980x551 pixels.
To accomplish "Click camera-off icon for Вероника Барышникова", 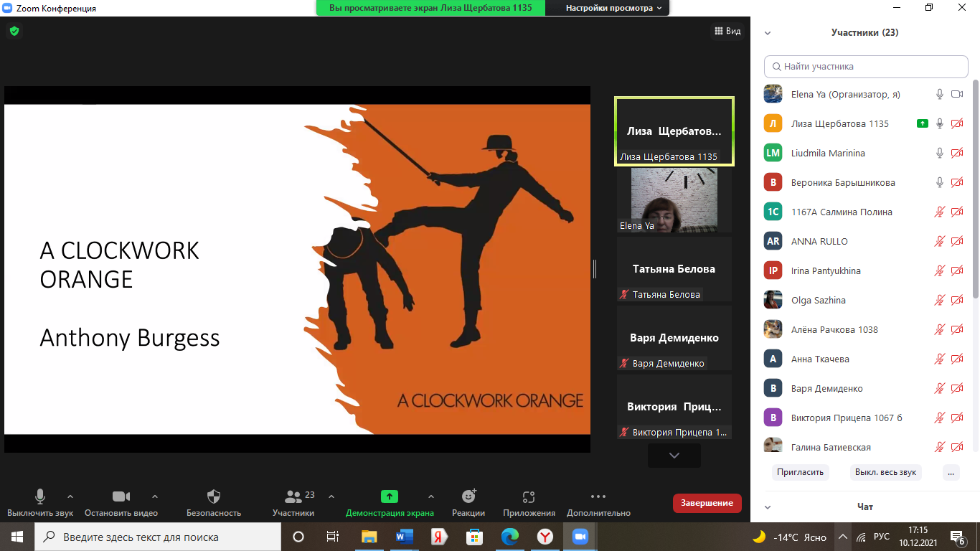I will tap(957, 182).
